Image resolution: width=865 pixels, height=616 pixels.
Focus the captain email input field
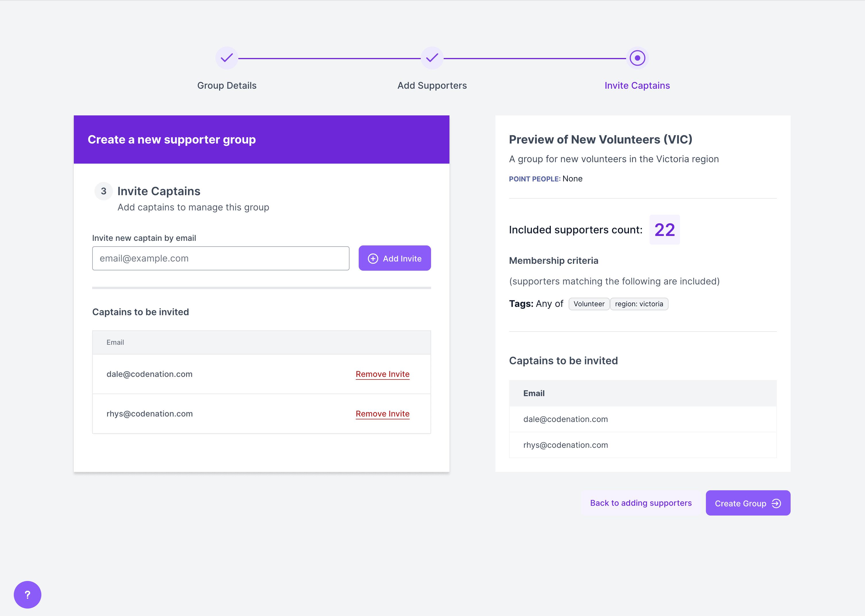point(221,258)
